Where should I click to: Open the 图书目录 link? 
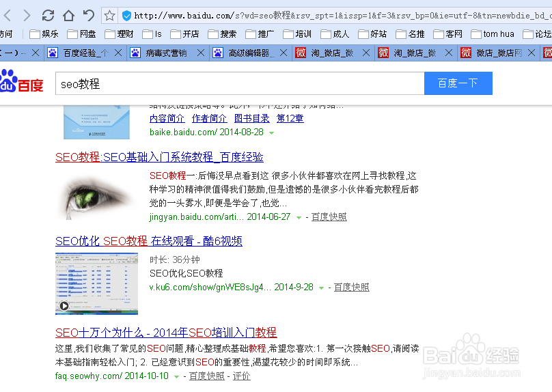pyautogui.click(x=251, y=118)
